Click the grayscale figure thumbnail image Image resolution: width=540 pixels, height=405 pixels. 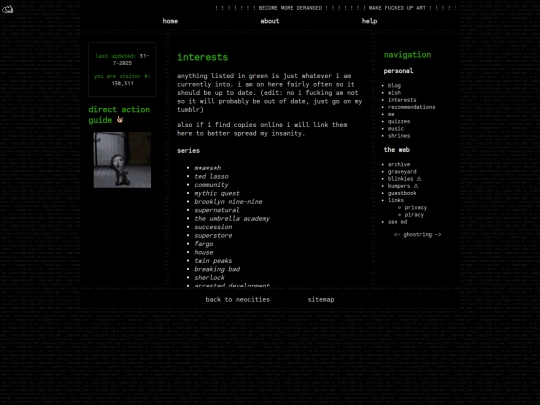pos(122,160)
